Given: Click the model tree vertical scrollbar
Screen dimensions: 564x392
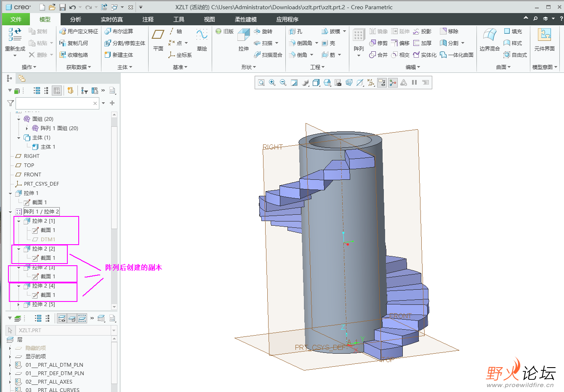Looking at the screenshot, I should (x=114, y=211).
